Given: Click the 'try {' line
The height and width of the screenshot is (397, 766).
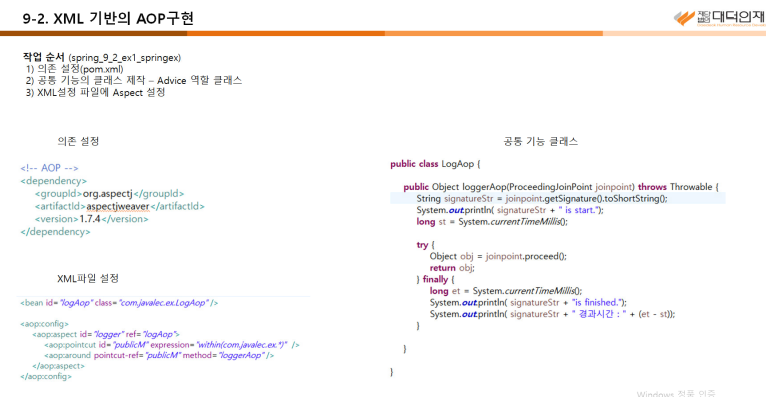Looking at the screenshot, I should pyautogui.click(x=426, y=245).
